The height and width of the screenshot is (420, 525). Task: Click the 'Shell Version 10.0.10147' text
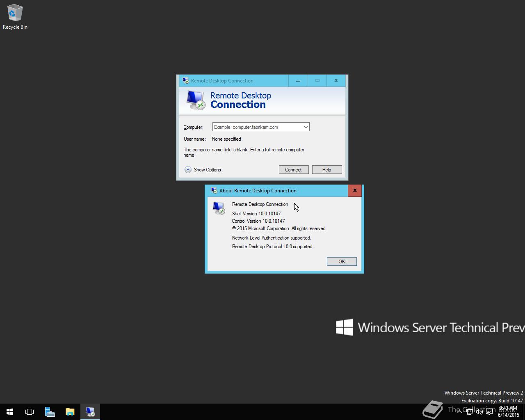click(256, 214)
